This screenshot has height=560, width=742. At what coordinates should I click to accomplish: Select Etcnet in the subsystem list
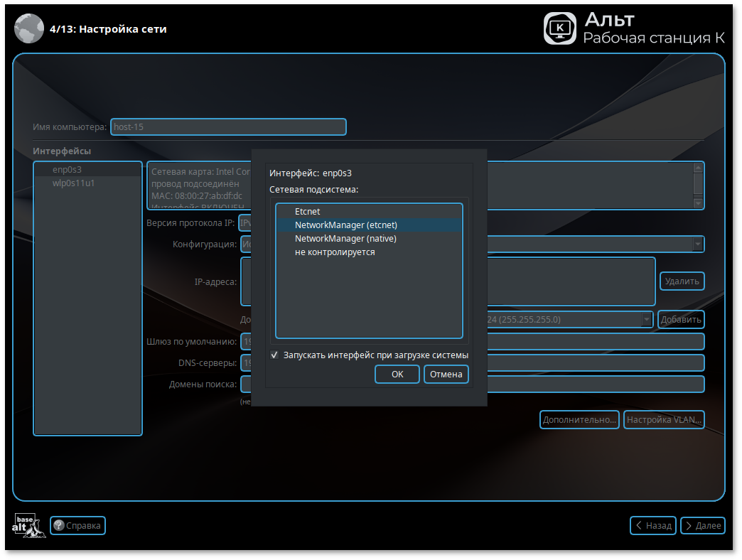(x=307, y=212)
